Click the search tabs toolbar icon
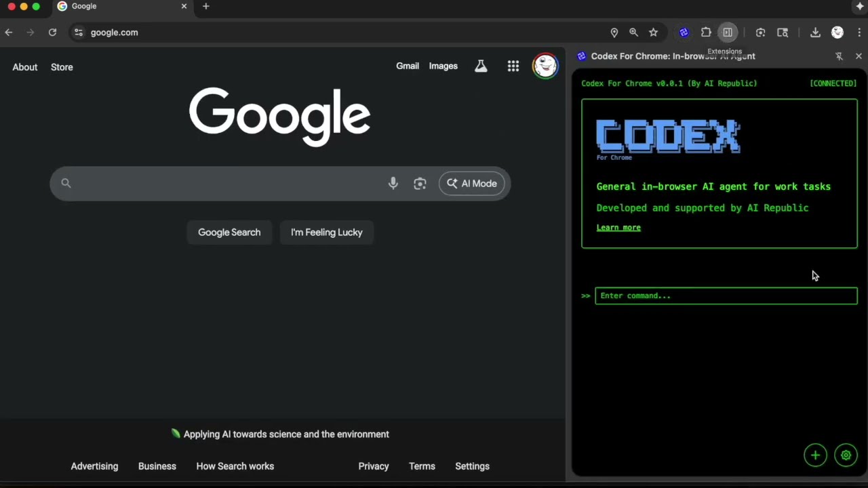 pos(783,33)
